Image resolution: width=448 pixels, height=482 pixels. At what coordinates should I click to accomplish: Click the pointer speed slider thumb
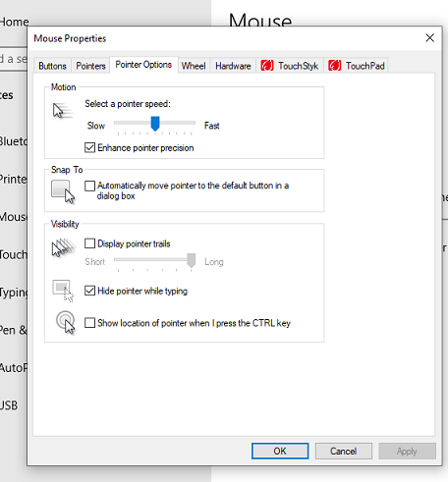155,124
